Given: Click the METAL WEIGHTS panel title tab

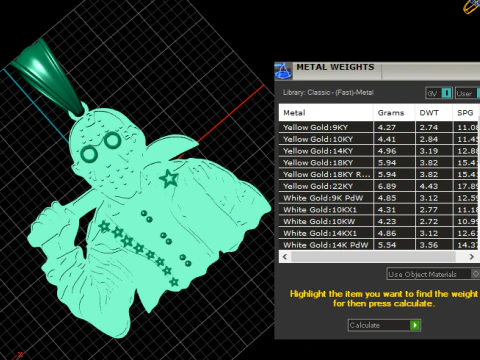Looking at the screenshot, I should click(335, 67).
